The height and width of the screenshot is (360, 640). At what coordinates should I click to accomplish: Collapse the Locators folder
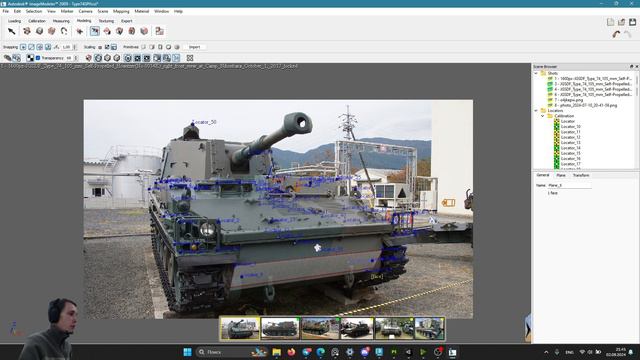tap(536, 111)
